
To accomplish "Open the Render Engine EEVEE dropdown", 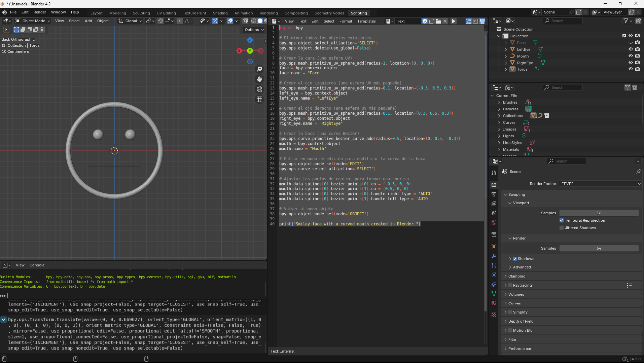I will coord(600,184).
